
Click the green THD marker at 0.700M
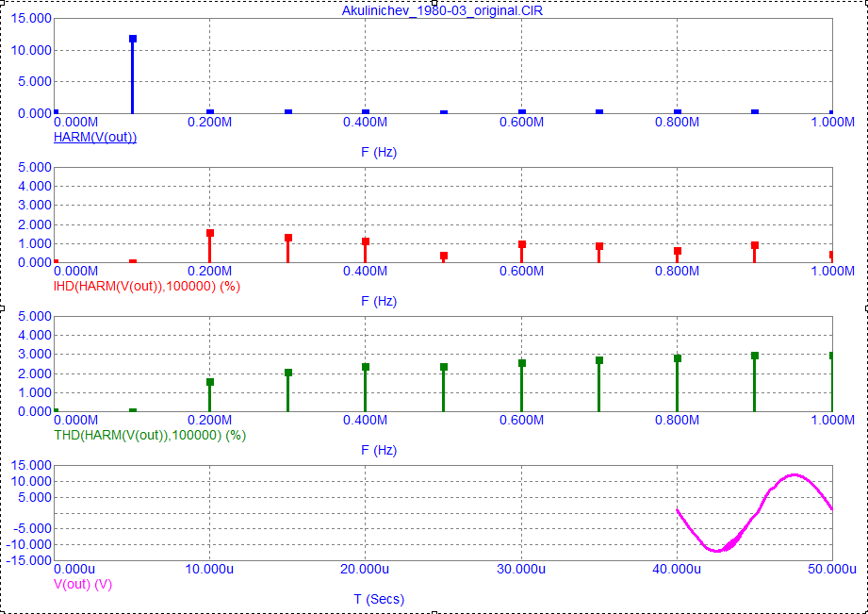pyautogui.click(x=599, y=360)
